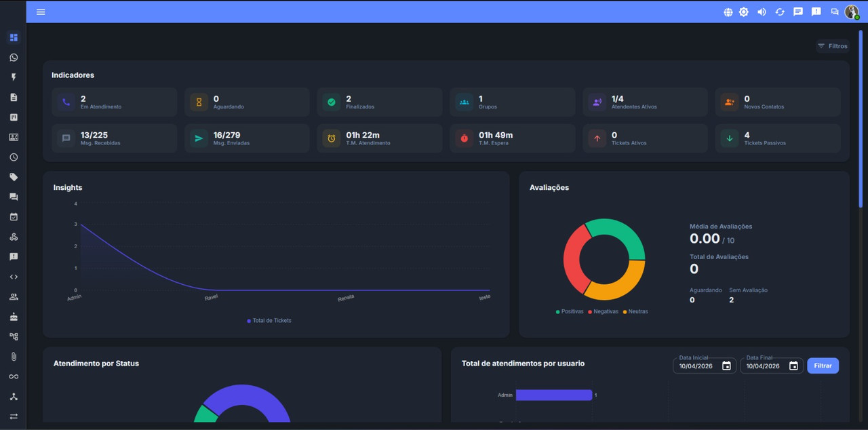Open the Data Final calendar picker icon
This screenshot has width=868, height=430.
tap(793, 366)
